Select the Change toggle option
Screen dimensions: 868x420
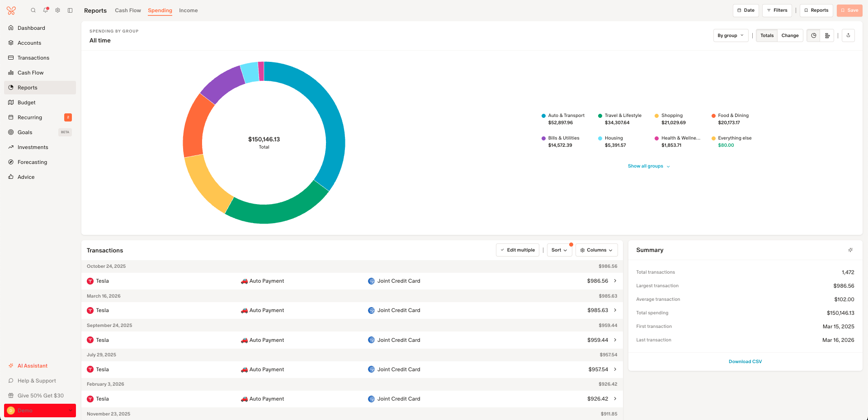pyautogui.click(x=790, y=36)
